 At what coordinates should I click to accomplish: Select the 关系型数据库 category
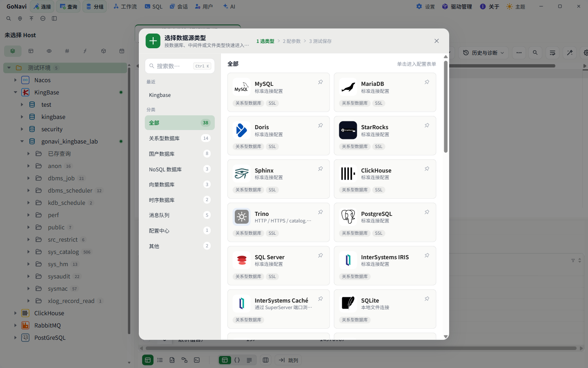[180, 138]
